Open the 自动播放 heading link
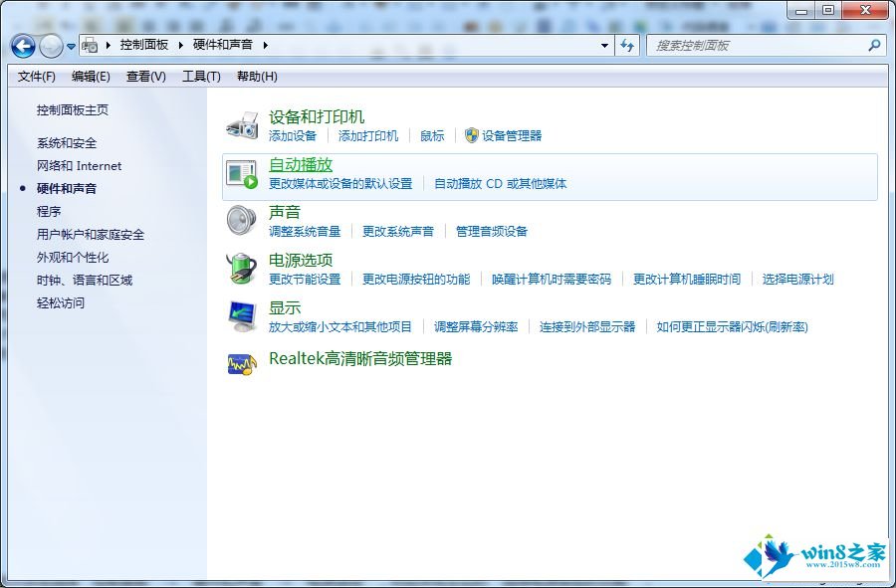The width and height of the screenshot is (896, 588). point(301,164)
